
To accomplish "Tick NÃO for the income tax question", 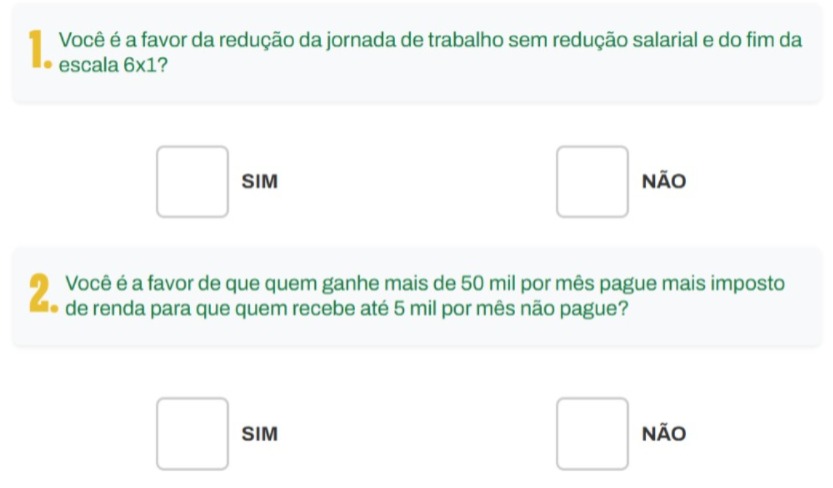I will [x=593, y=433].
